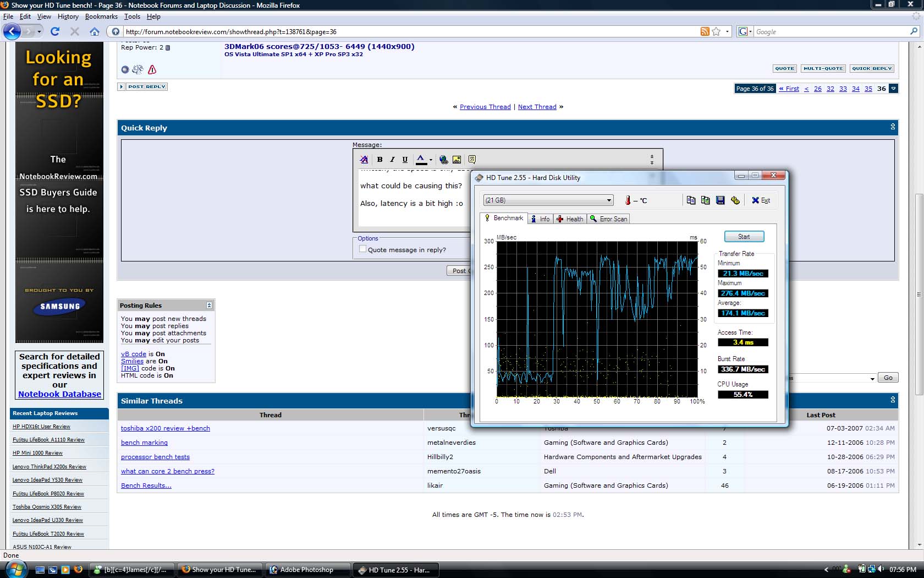Open the drive selector dropdown in HD Tune
The image size is (924, 578).
pos(548,200)
